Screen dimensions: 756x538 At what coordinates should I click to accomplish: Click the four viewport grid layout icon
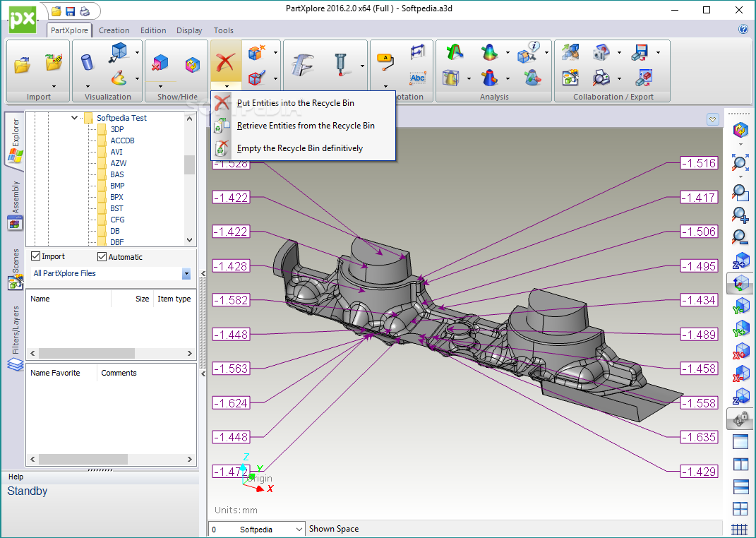[x=740, y=508]
